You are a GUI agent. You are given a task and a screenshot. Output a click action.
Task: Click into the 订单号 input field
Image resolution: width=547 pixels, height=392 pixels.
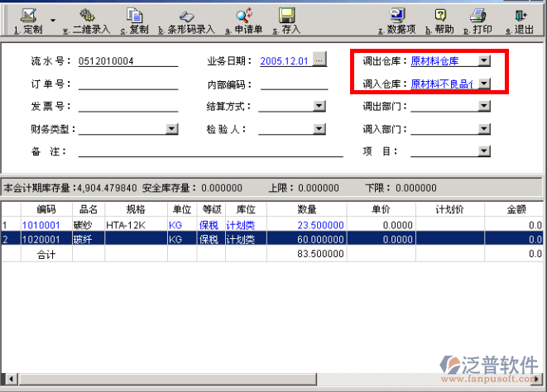tap(128, 84)
